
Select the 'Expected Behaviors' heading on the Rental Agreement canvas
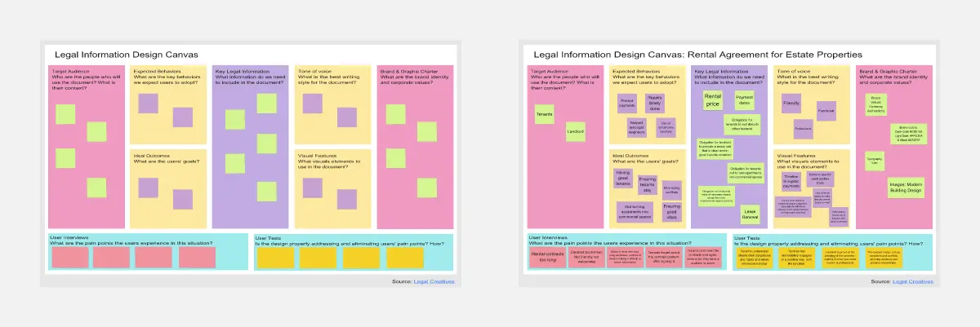pos(636,71)
